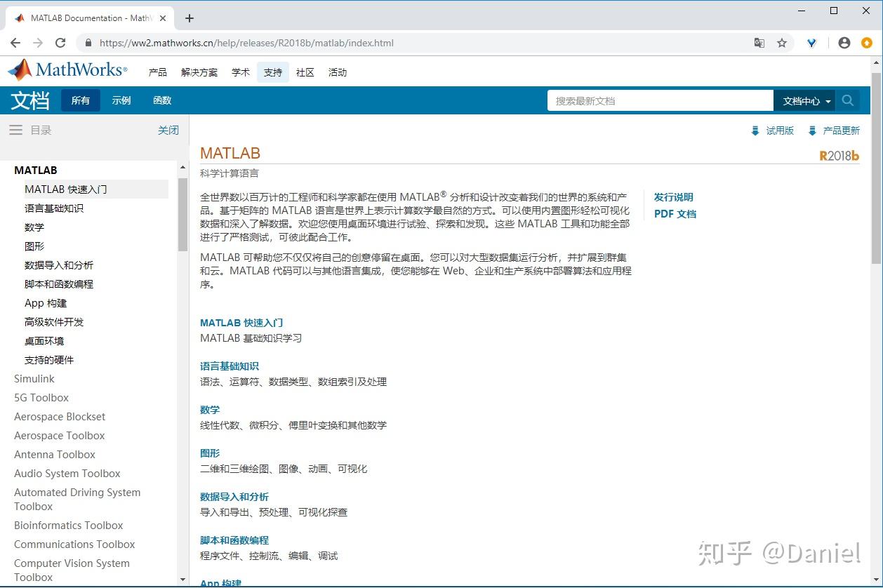Click the MATLAB extension icon in the toolbar
Screen dimensions: 883x588
coord(811,43)
